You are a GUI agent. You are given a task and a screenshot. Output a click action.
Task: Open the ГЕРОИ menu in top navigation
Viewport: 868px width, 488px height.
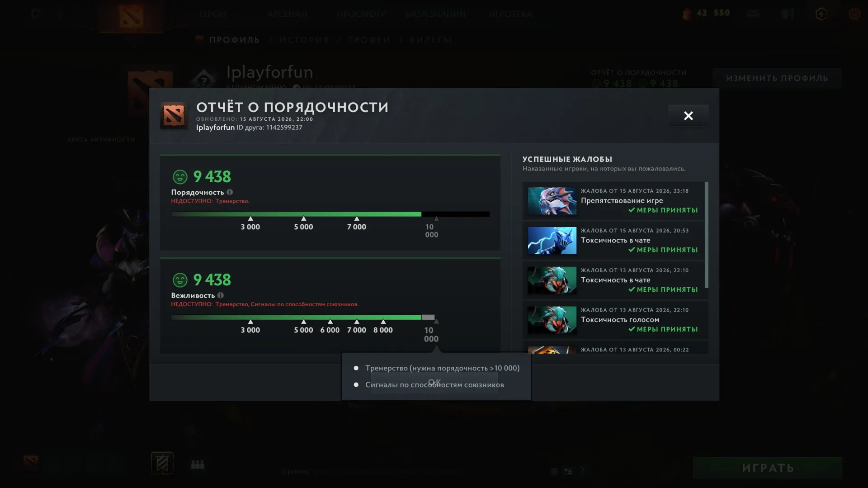point(212,14)
